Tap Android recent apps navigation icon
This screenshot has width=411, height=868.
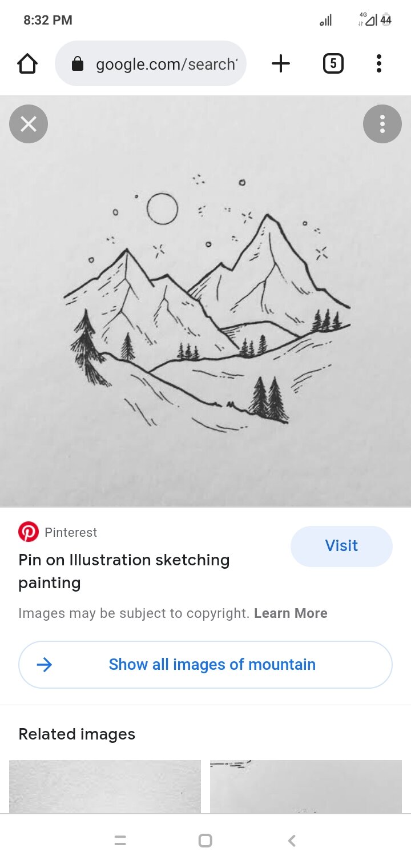pyautogui.click(x=120, y=841)
